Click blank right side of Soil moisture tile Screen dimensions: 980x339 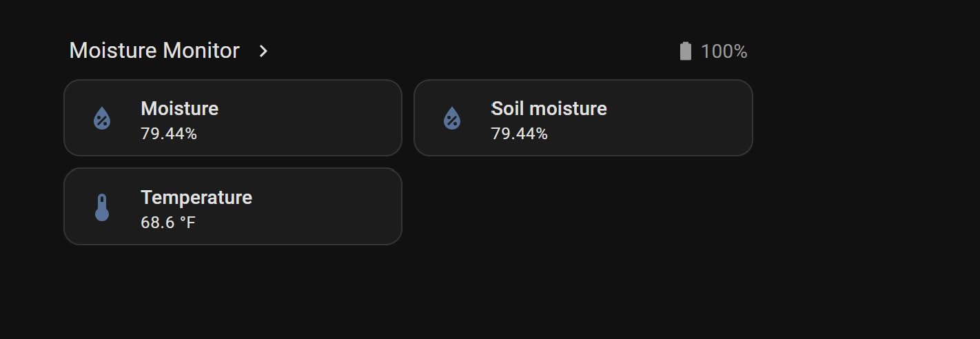tap(696, 118)
